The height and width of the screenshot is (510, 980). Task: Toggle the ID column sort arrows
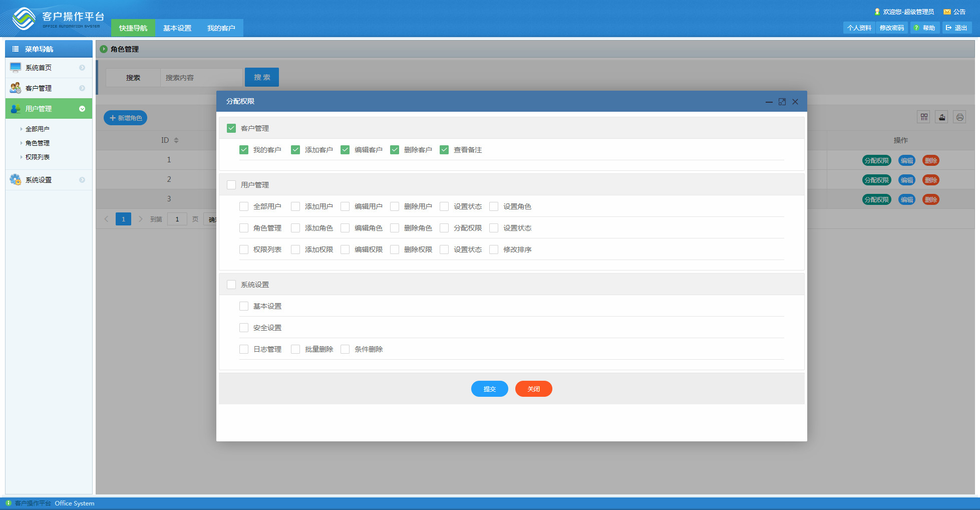click(x=176, y=140)
